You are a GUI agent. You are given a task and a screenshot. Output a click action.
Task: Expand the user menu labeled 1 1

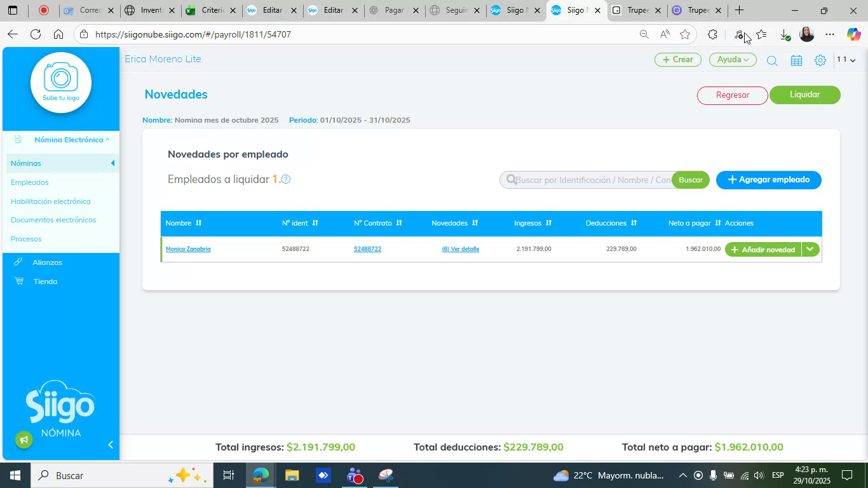[846, 60]
